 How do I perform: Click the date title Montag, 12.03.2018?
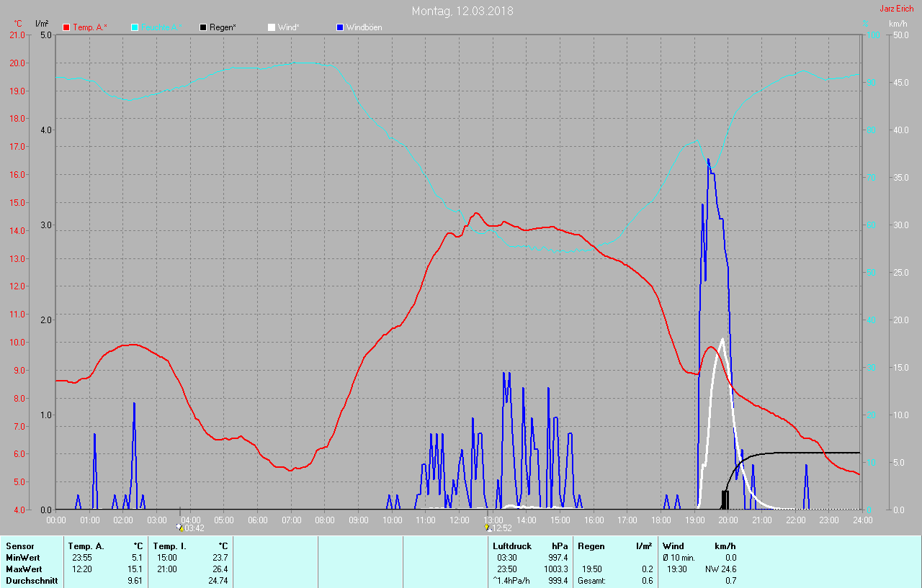tap(462, 11)
